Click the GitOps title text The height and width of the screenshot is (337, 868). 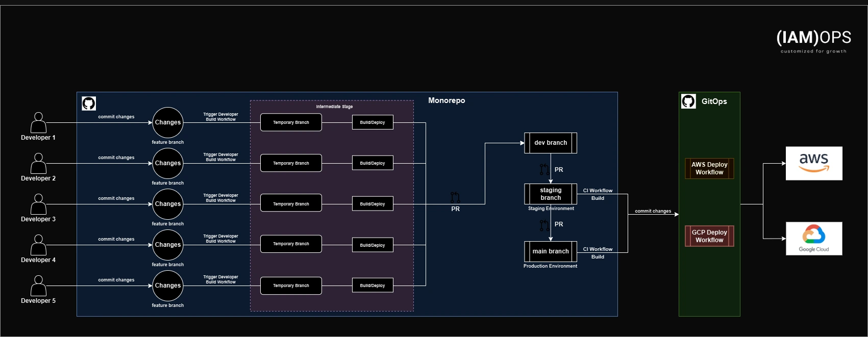coord(714,101)
